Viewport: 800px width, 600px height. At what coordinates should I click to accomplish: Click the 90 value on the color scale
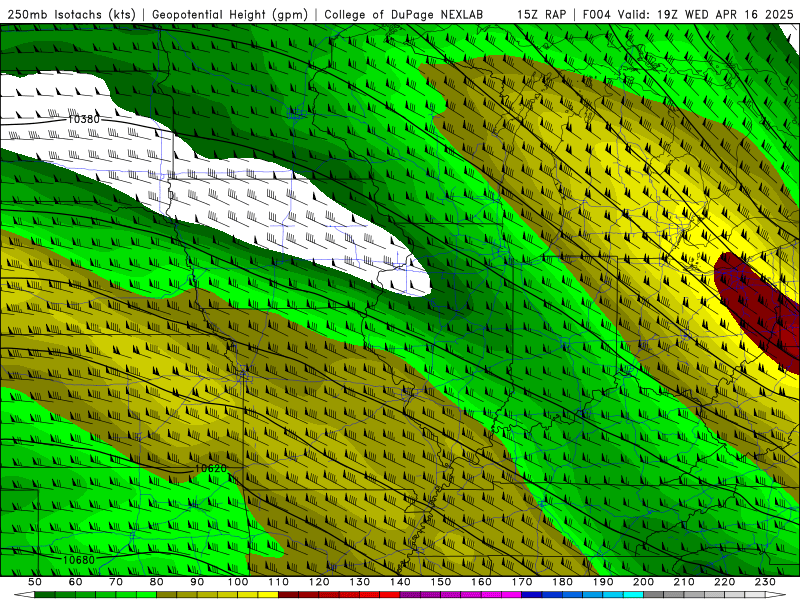pyautogui.click(x=197, y=582)
